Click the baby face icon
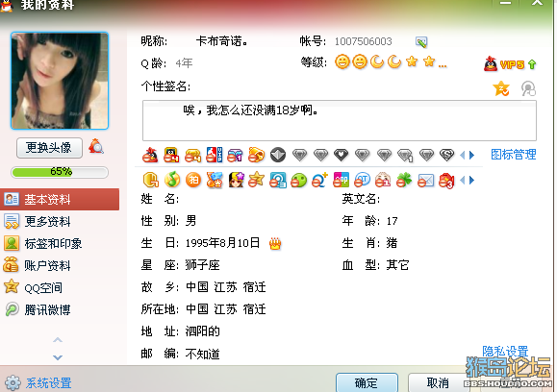 pyautogui.click(x=383, y=181)
